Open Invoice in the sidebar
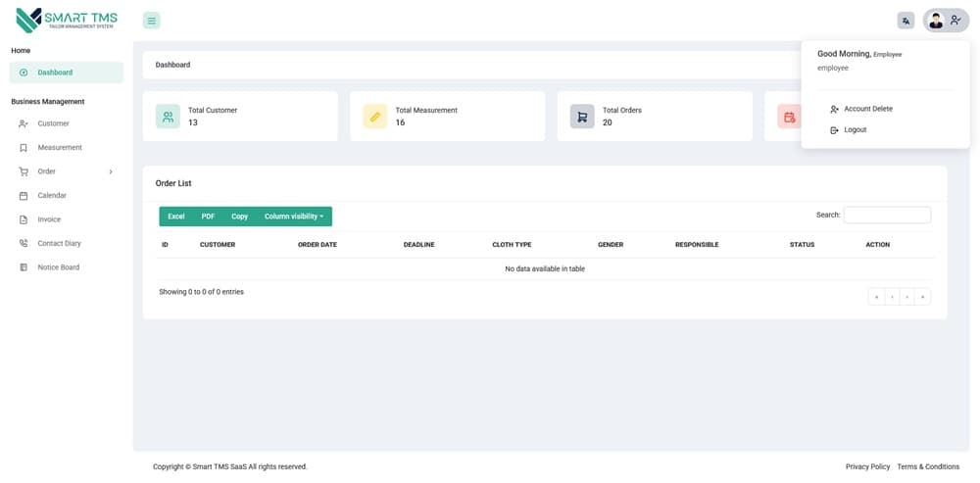Viewport: 980px width, 483px height. tap(49, 219)
